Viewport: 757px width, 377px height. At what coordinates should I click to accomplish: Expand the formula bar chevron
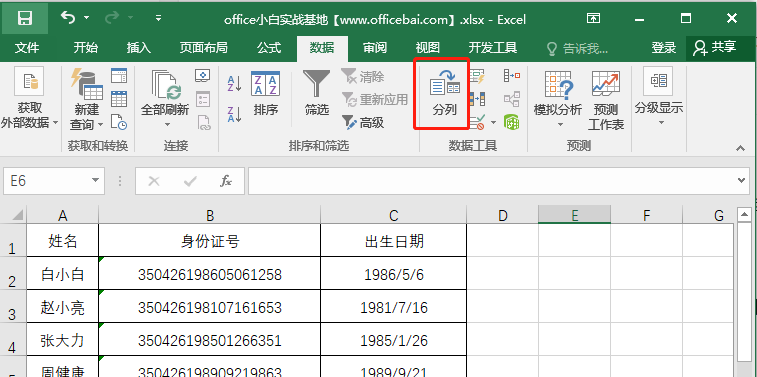742,181
